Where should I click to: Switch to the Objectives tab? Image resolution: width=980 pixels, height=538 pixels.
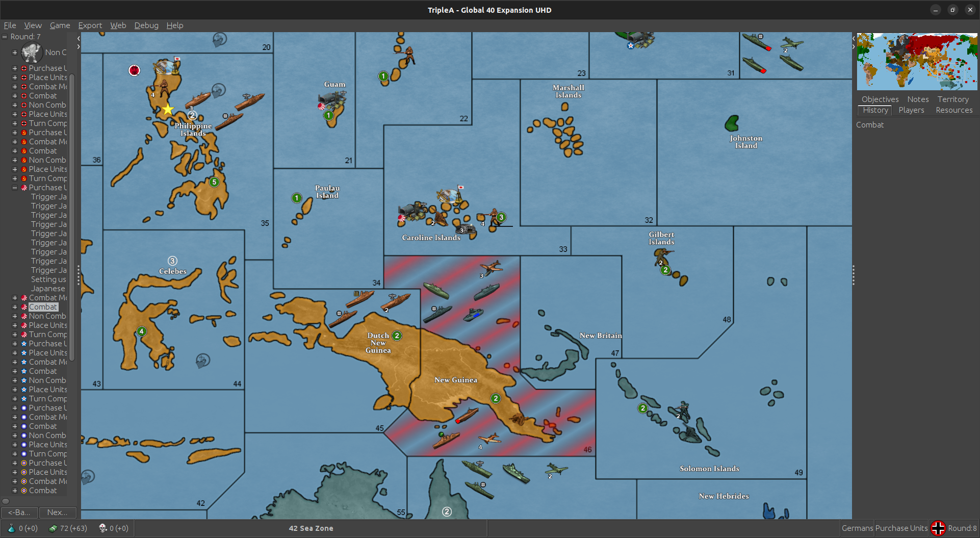tap(880, 99)
